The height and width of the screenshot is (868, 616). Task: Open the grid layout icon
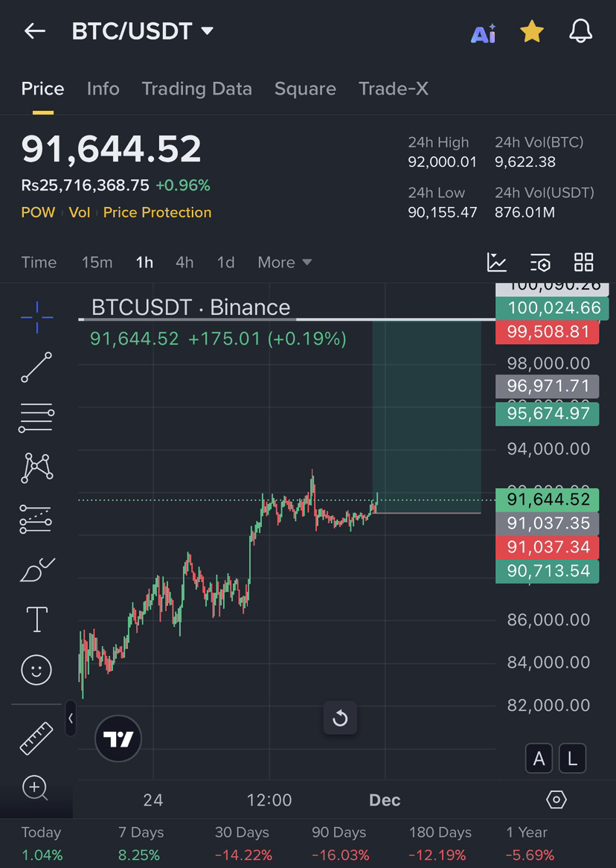pyautogui.click(x=583, y=262)
